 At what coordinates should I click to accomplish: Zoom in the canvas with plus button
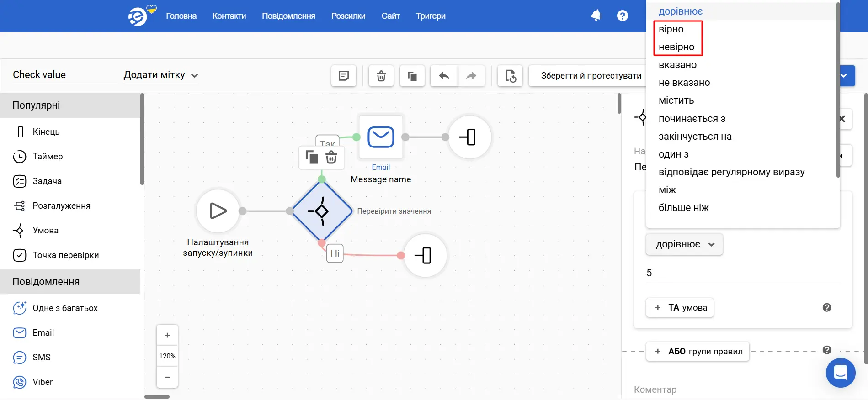pyautogui.click(x=167, y=336)
